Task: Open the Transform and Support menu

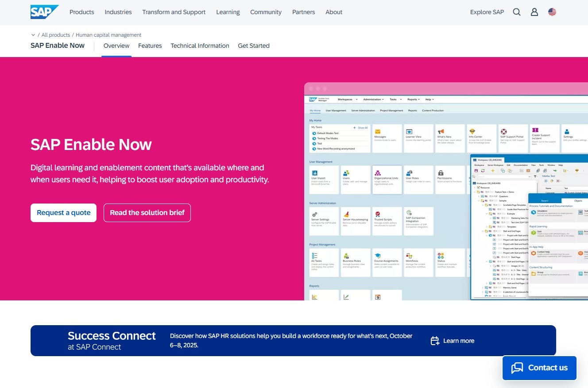Action: tap(174, 12)
